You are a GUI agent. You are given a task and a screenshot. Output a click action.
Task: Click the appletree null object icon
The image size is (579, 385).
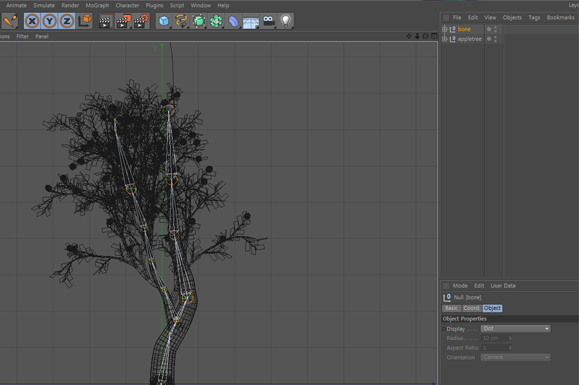pos(452,39)
